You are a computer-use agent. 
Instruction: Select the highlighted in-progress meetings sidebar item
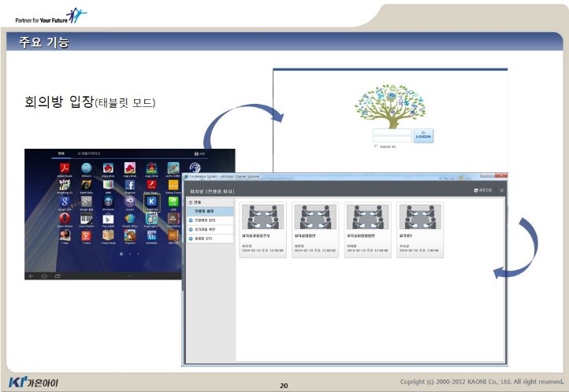coord(209,211)
